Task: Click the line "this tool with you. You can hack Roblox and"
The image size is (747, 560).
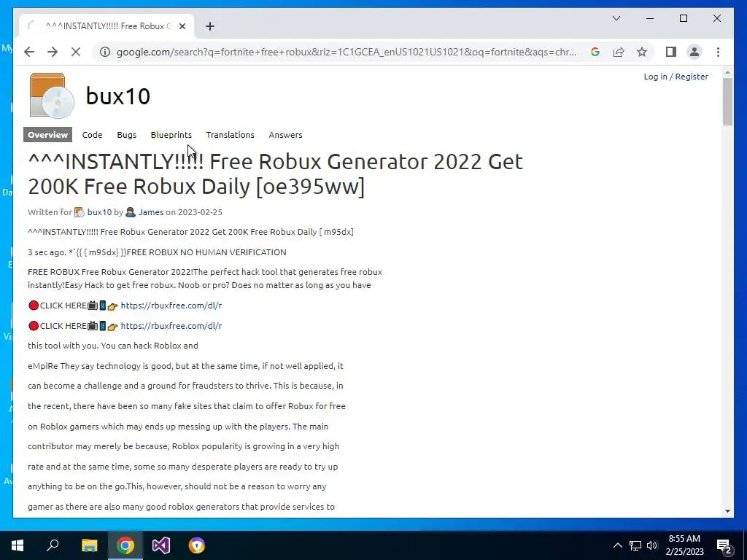Action: click(x=113, y=346)
